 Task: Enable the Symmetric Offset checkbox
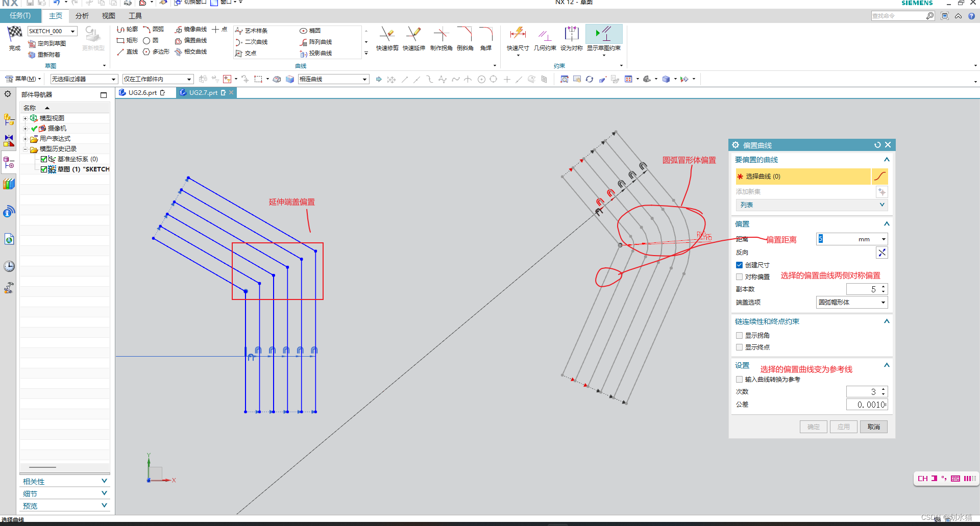[x=739, y=277]
